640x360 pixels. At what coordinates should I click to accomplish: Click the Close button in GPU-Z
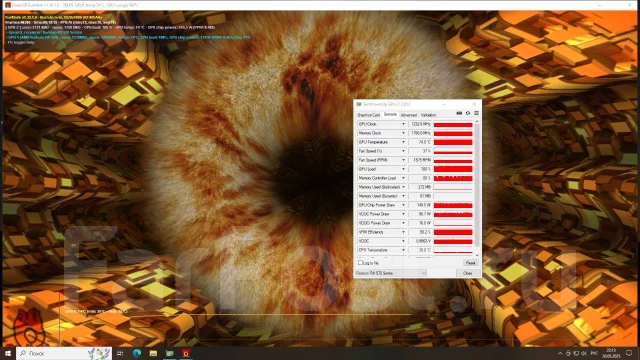click(x=467, y=273)
